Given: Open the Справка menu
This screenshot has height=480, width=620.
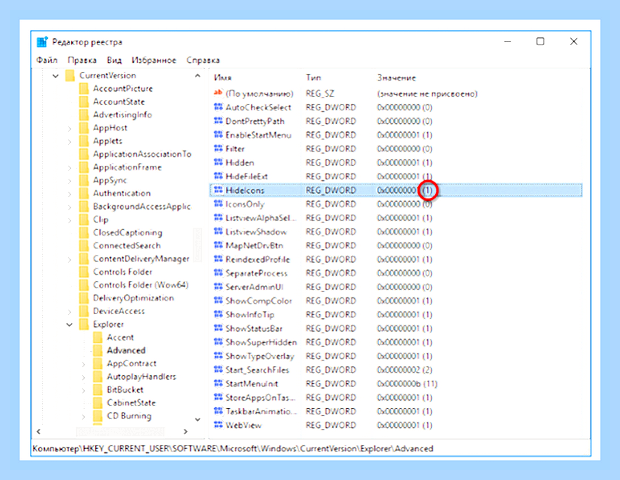Looking at the screenshot, I should [203, 60].
